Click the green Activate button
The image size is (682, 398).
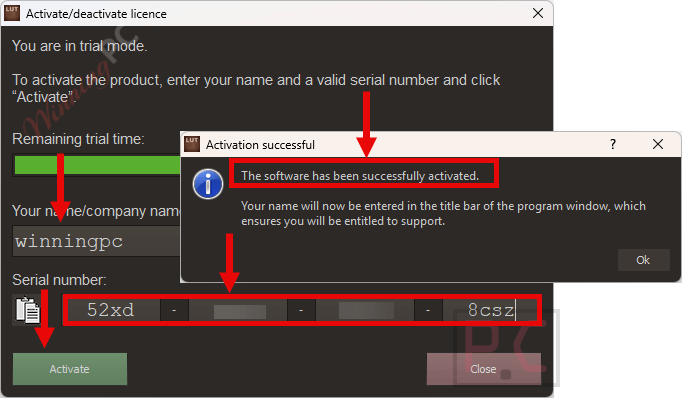70,369
